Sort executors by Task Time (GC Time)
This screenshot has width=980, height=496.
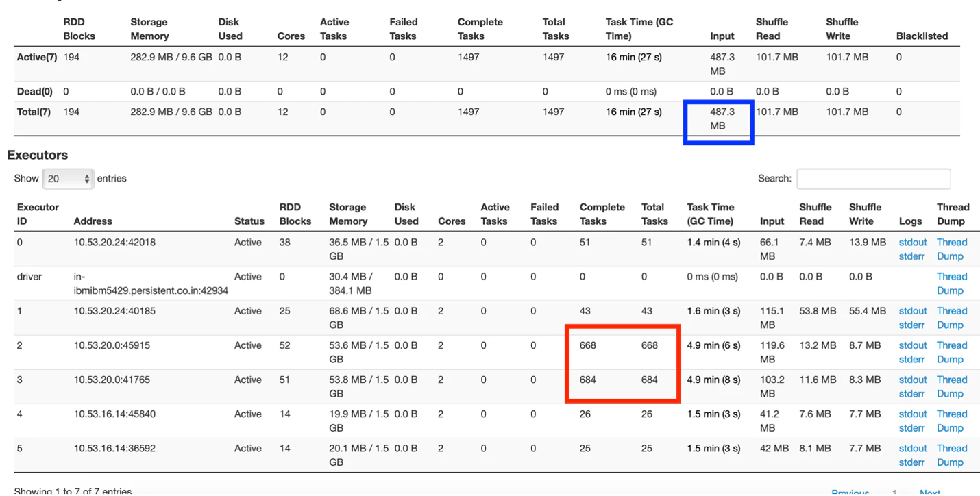[x=711, y=214]
